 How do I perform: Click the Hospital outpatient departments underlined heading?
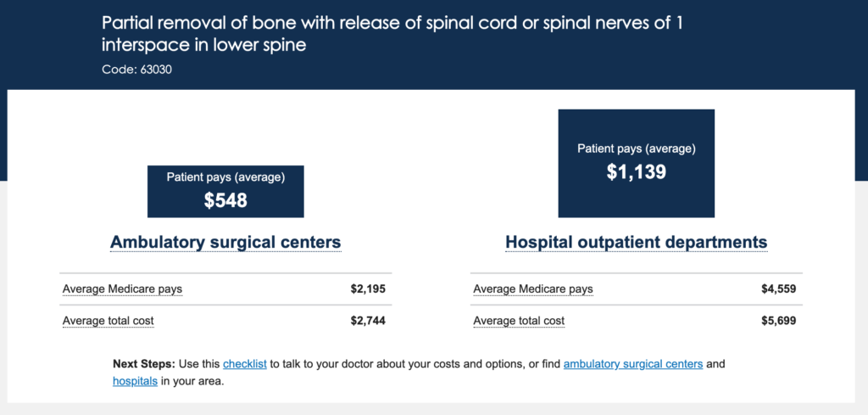pyautogui.click(x=636, y=243)
